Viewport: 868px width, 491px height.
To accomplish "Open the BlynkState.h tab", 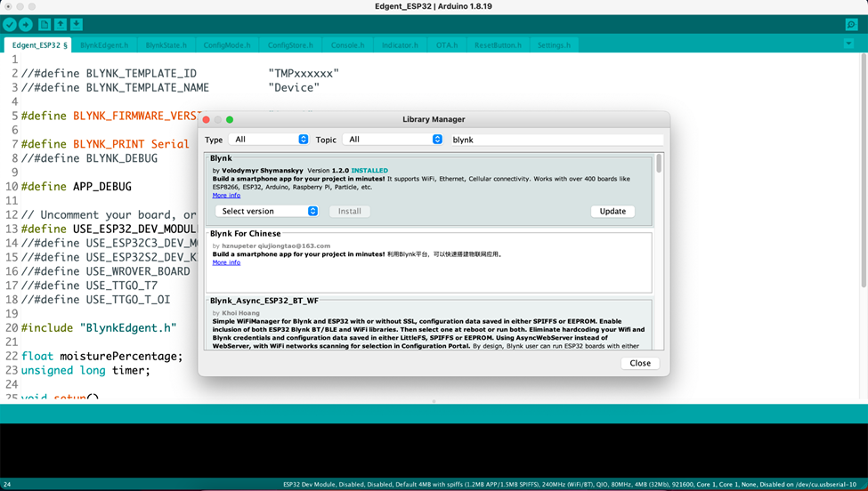I will (166, 45).
